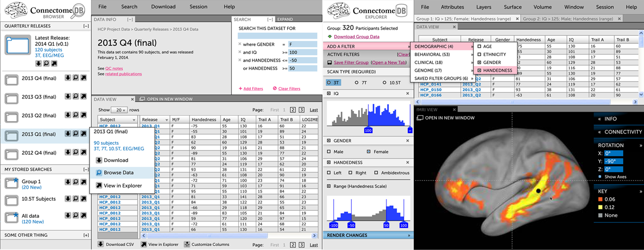
Task: Click the Render Changes button
Action: (368, 235)
